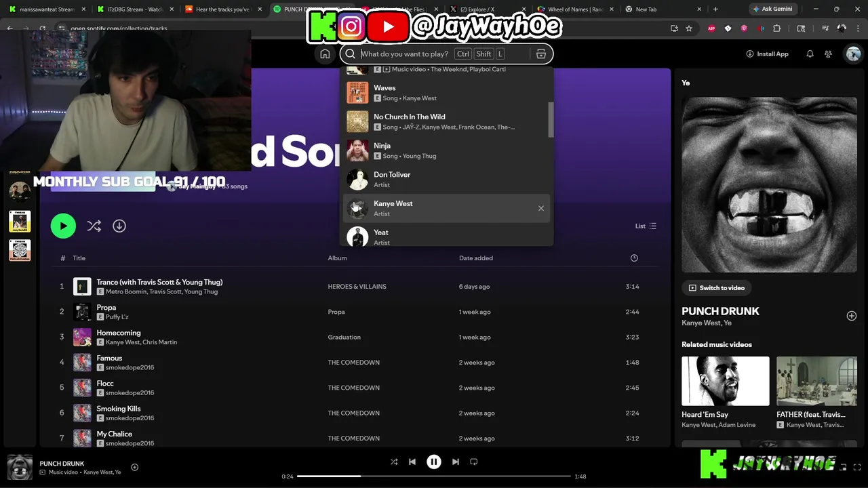Switch to the Wheel of Names tab
Screen dimensions: 868x488
[x=575, y=9]
